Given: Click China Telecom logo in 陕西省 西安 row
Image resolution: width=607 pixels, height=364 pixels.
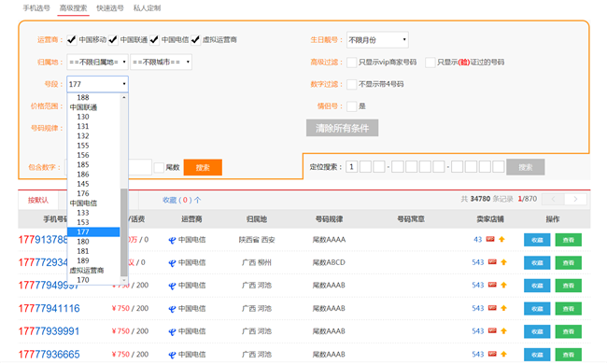Looking at the screenshot, I should coord(172,240).
